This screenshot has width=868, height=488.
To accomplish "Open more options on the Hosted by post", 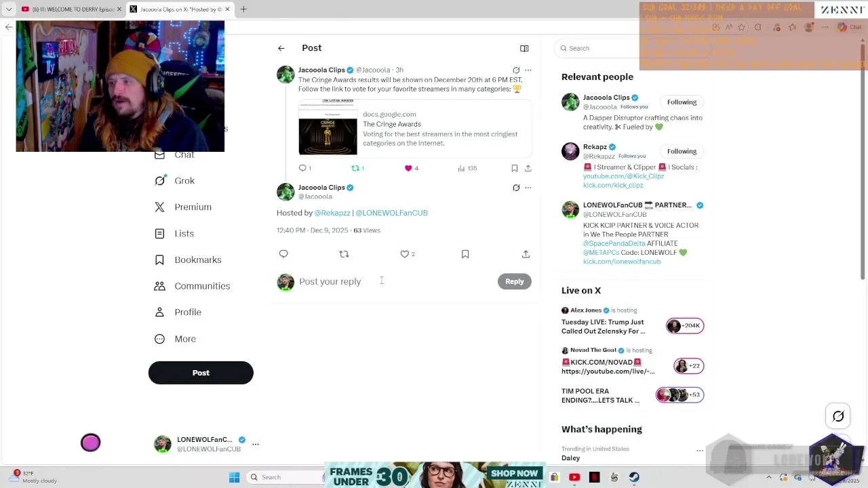I will pos(528,188).
